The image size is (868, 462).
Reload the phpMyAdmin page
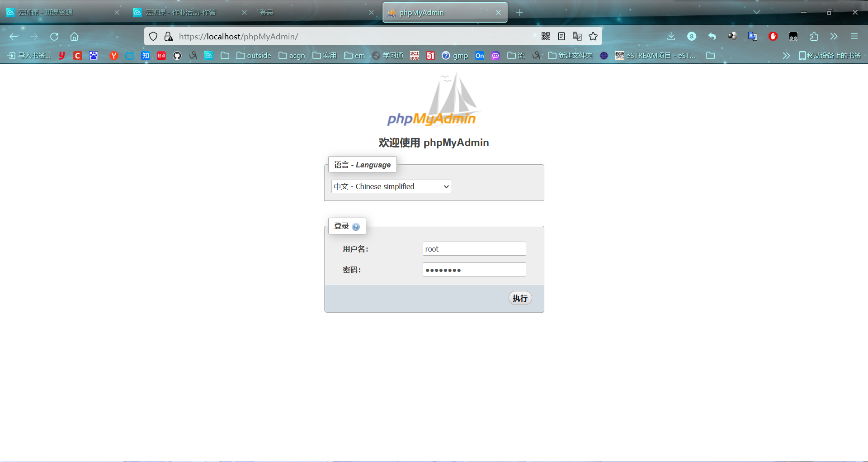pos(54,37)
